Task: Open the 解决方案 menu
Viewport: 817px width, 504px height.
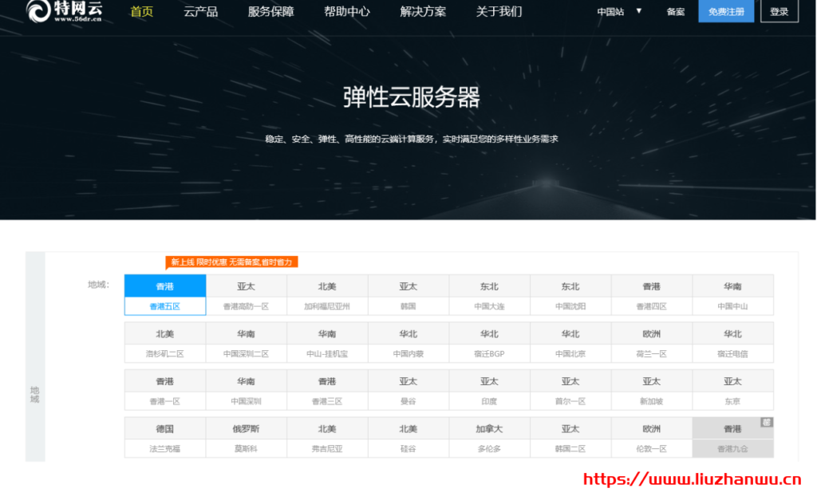Action: click(x=422, y=12)
